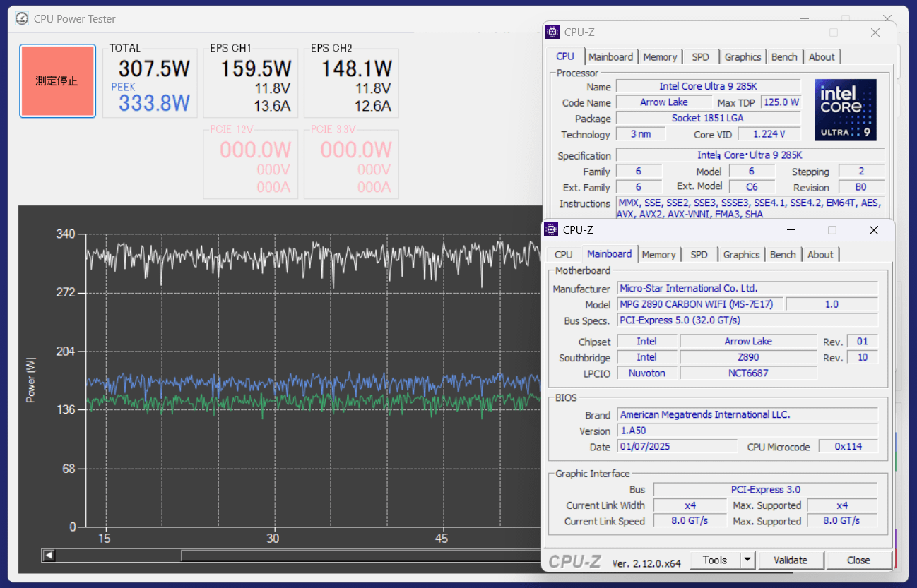Click the Close button in CPU-Z

(x=858, y=560)
